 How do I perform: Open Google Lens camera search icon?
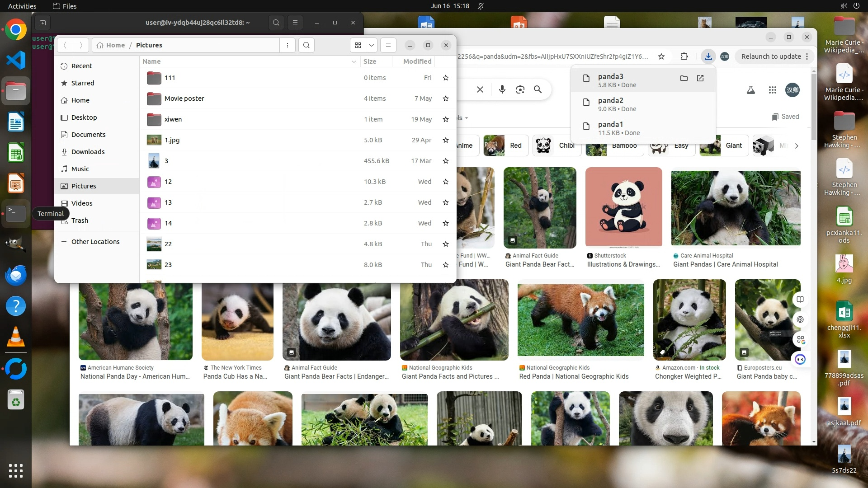[520, 89]
